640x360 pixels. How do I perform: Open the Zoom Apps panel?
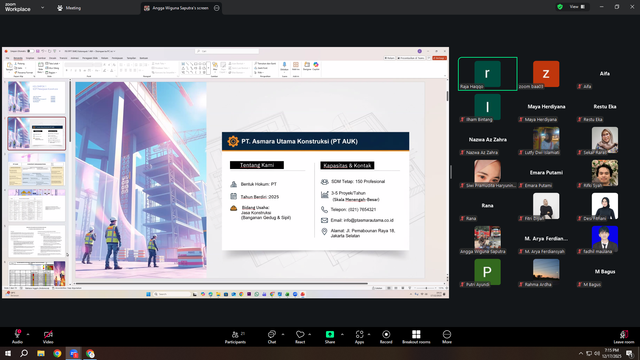click(359, 337)
